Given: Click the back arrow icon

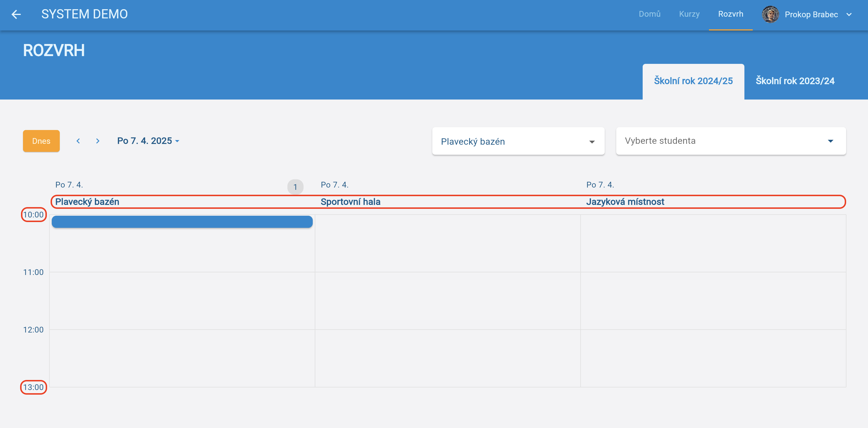Looking at the screenshot, I should click(x=16, y=14).
